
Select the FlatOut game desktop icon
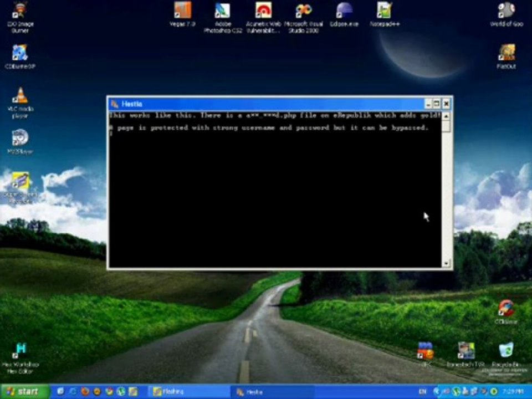(506, 57)
